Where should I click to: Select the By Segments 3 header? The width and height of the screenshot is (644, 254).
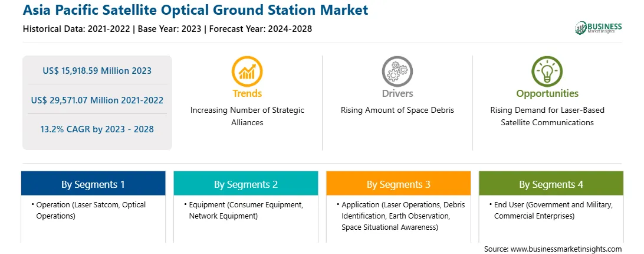[x=399, y=183]
